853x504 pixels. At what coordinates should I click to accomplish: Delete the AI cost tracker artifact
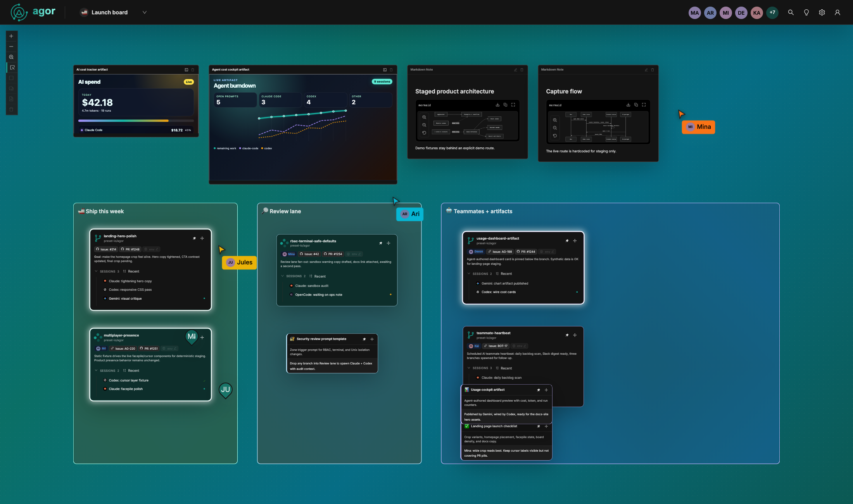coord(193,70)
